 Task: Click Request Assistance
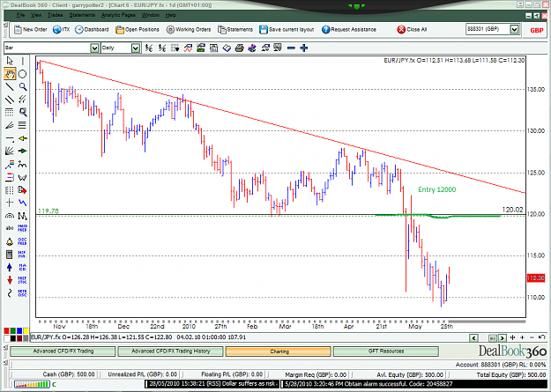348,29
